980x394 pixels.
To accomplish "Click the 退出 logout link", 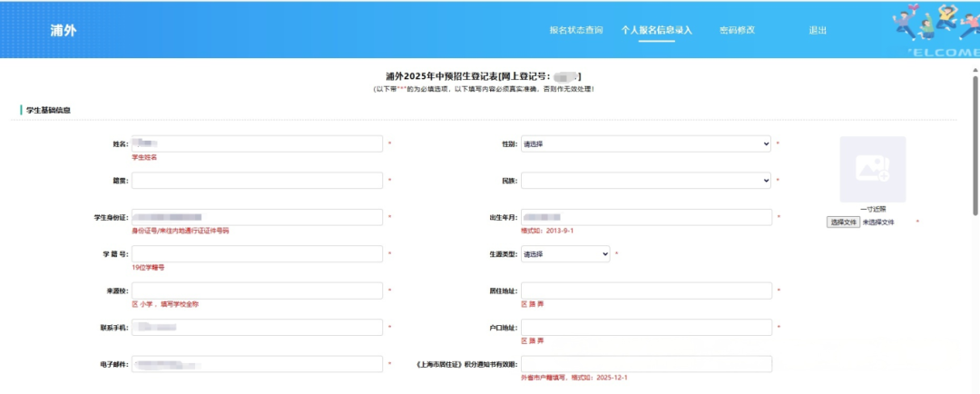I will 818,30.
